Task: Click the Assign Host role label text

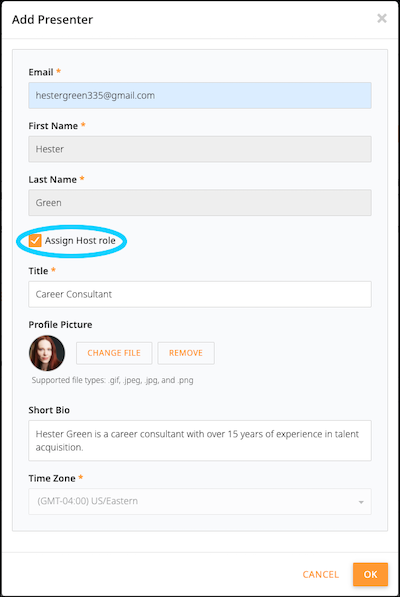Action: [x=80, y=241]
